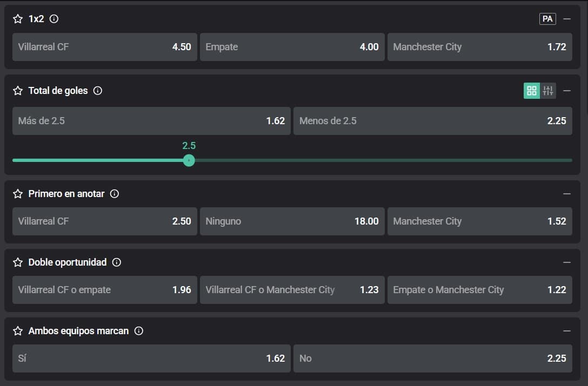Open info icon beside Primero en anotar
588x386 pixels.
(x=115, y=193)
